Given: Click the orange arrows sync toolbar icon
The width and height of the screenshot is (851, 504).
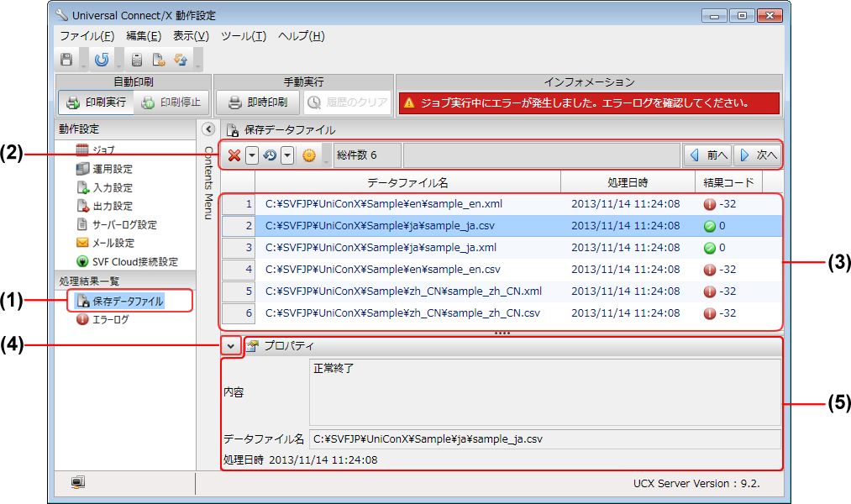Looking at the screenshot, I should tap(181, 59).
